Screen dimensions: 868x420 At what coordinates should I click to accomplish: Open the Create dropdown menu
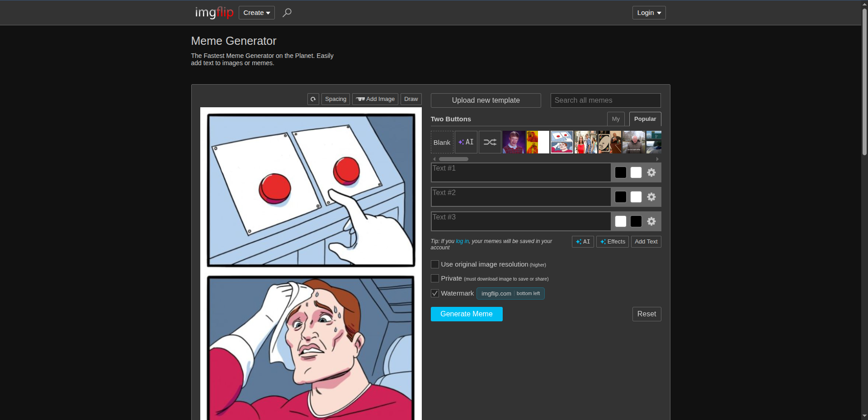pyautogui.click(x=257, y=13)
